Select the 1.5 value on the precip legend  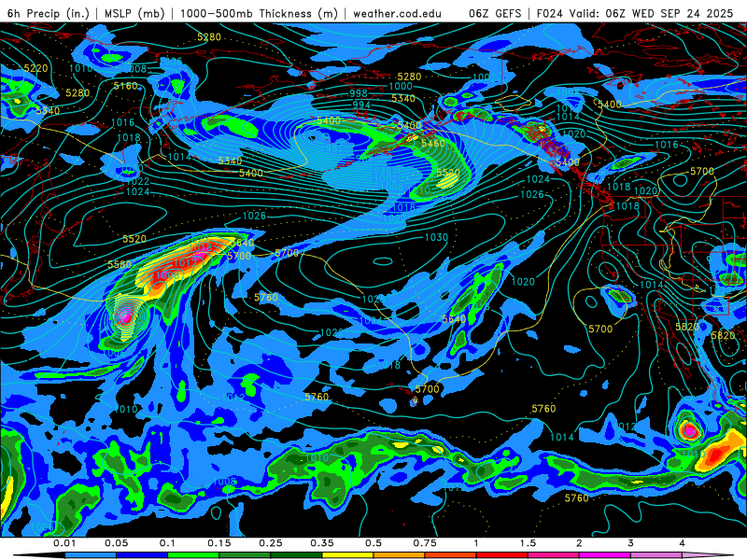tap(528, 543)
